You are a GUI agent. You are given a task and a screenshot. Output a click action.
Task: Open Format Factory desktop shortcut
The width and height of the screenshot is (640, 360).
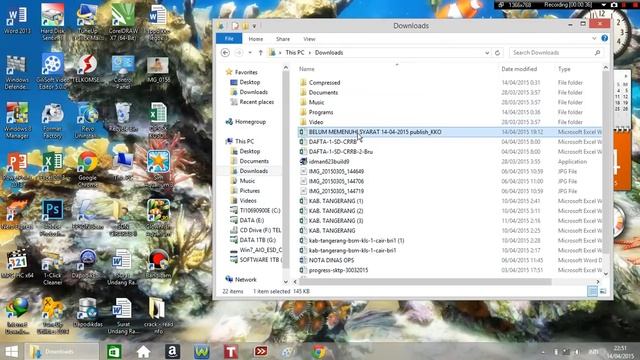click(x=52, y=121)
